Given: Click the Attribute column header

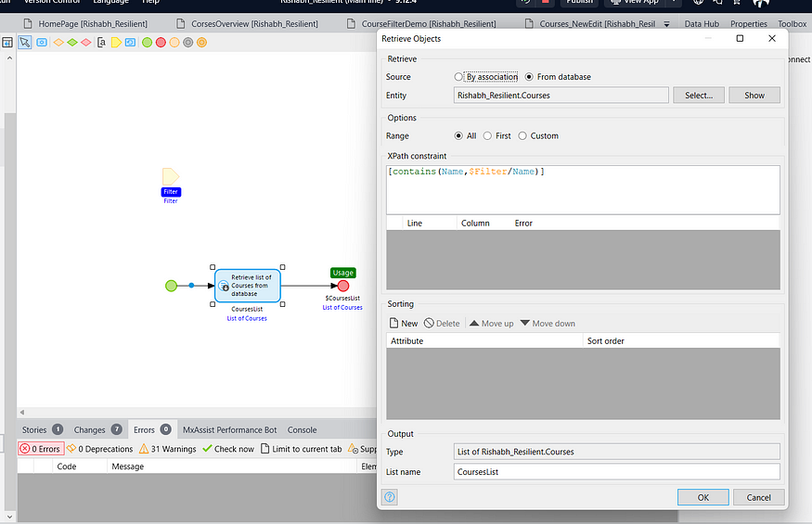Looking at the screenshot, I should [484, 340].
